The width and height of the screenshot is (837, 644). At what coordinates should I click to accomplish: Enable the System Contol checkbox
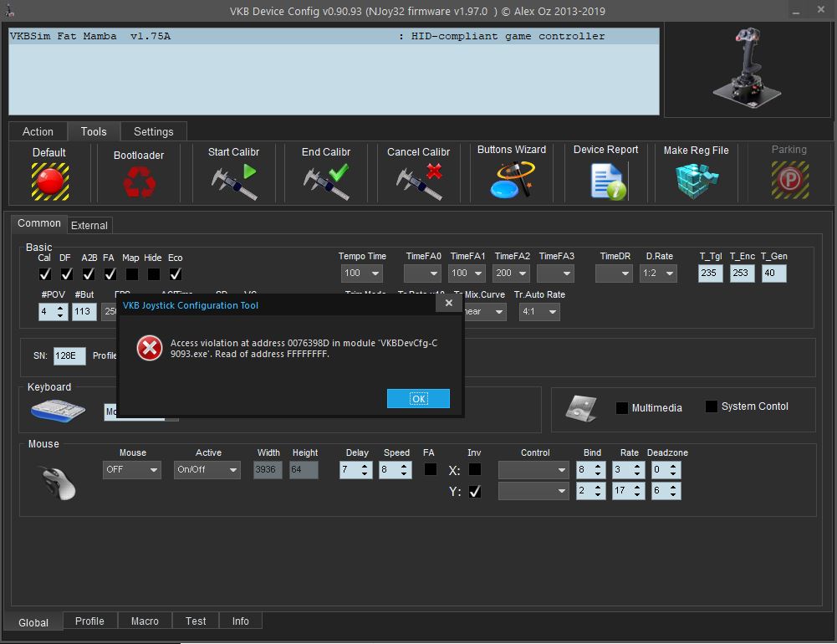(712, 406)
